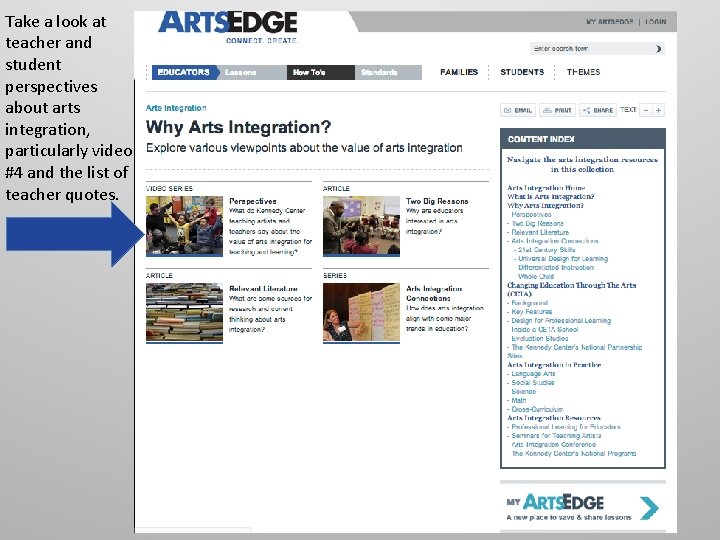Image resolution: width=720 pixels, height=540 pixels.
Task: Open Why Arts Integration? in content index
Action: [x=545, y=205]
